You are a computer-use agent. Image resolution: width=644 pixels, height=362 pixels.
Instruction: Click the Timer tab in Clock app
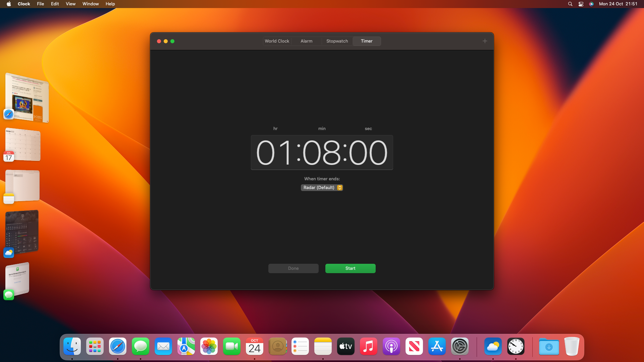366,41
